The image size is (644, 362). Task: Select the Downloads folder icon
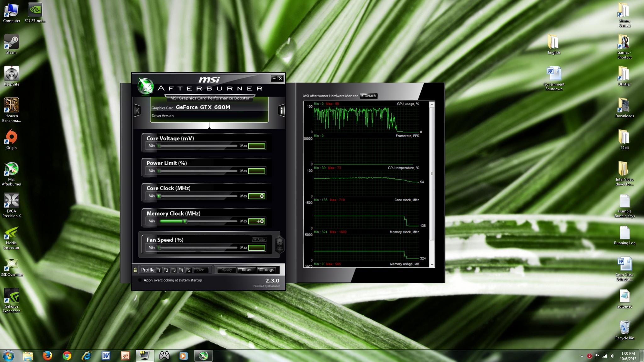click(x=624, y=108)
